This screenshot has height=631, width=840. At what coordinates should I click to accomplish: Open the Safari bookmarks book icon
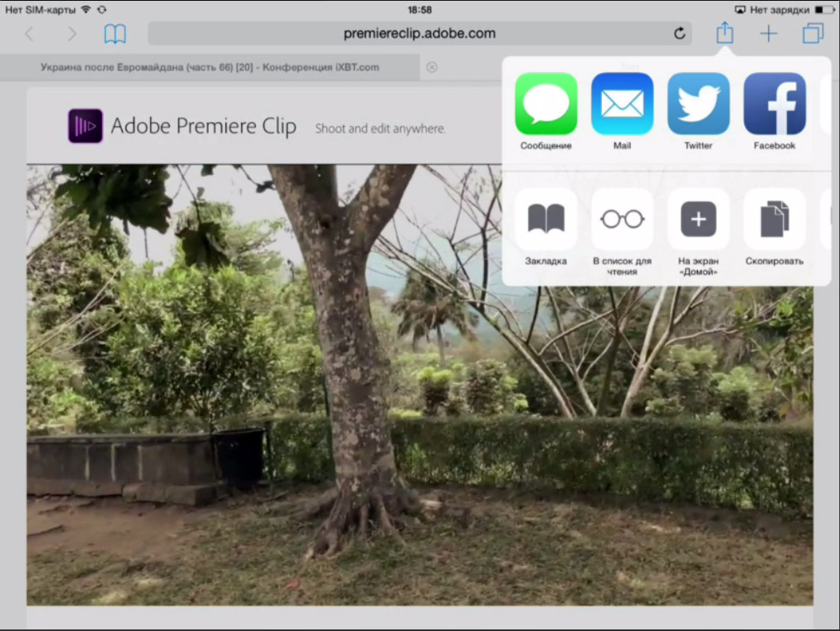(115, 34)
